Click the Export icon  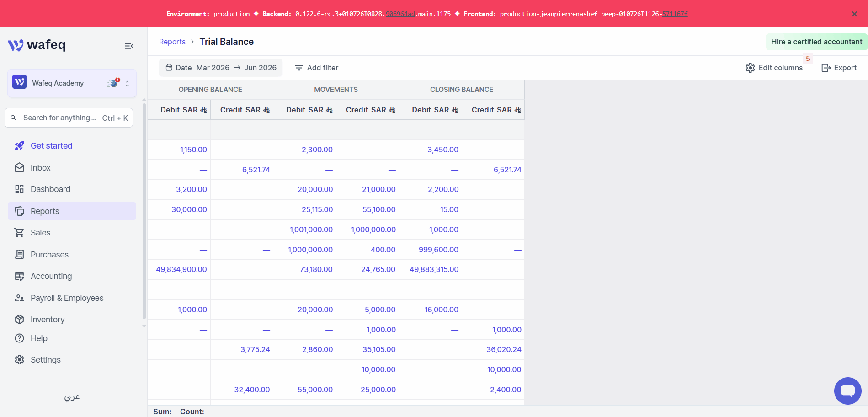[x=826, y=68]
